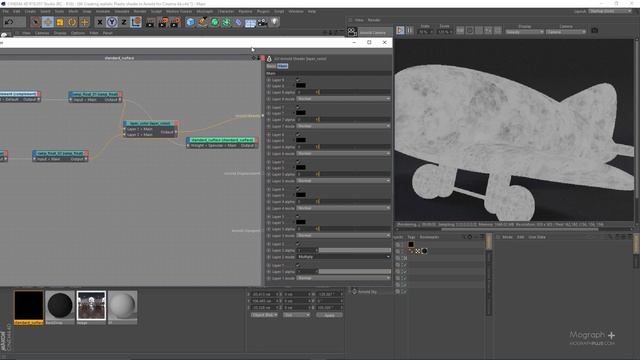
Task: Toggle the Layer 7 enable checkbox
Action: pyautogui.click(x=298, y=107)
